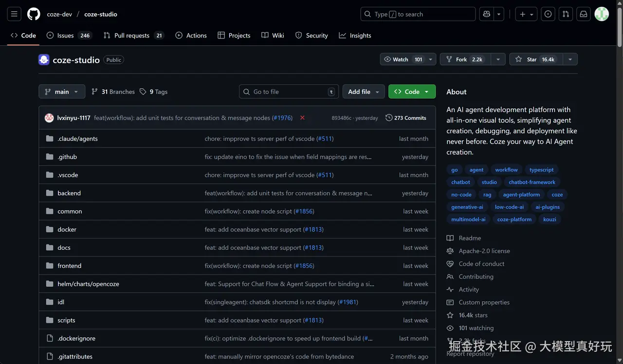Open the main branch selector dropdown

(x=62, y=91)
